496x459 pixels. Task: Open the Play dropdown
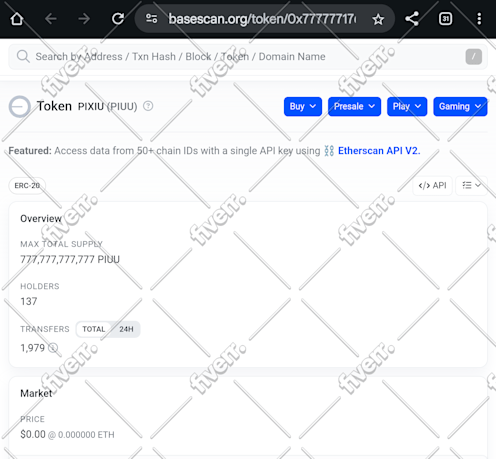pos(407,107)
